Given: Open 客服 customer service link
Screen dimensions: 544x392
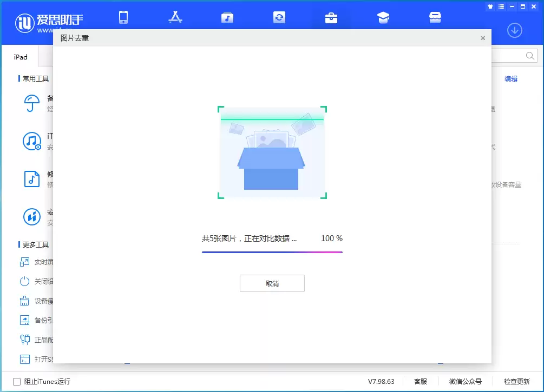Looking at the screenshot, I should 421,382.
